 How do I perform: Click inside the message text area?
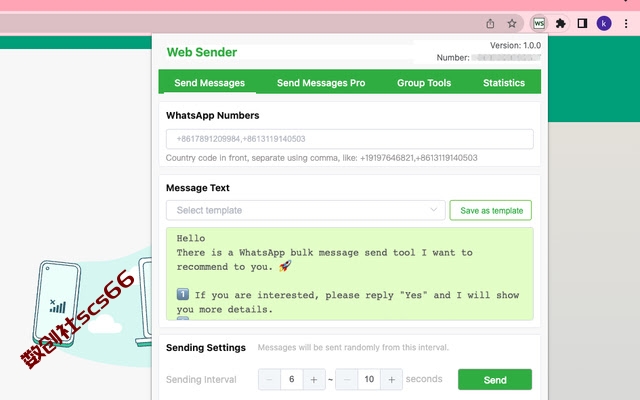349,274
